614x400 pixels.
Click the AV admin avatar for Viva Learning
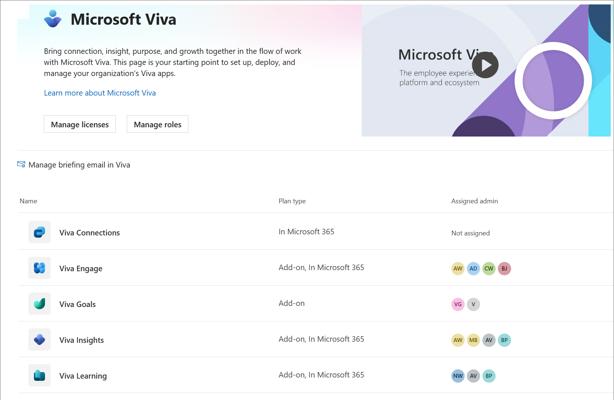tap(473, 376)
